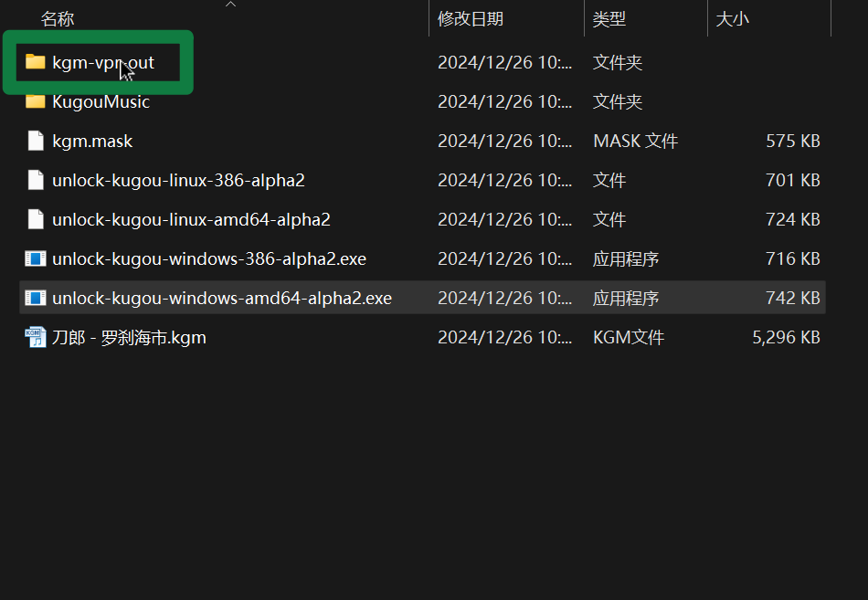This screenshot has height=600, width=868.
Task: Click unlock-kugou-linux-amd64-alpha2 file icon
Action: click(36, 219)
